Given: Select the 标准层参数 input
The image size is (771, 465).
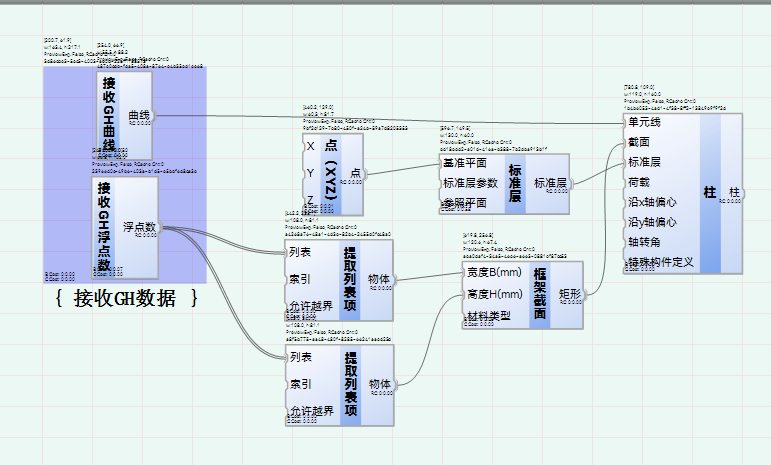Looking at the screenshot, I should (471, 183).
